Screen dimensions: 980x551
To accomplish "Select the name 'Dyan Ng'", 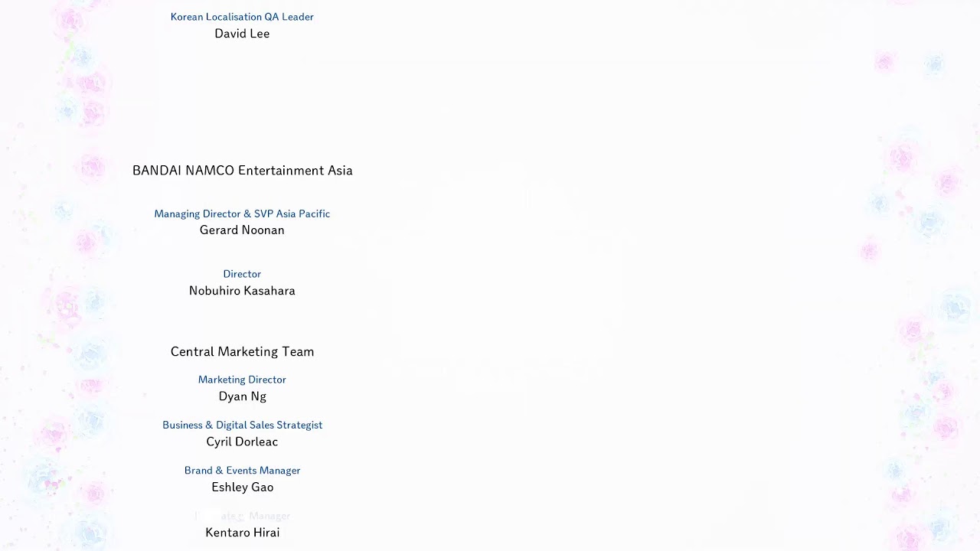I will 242,396.
